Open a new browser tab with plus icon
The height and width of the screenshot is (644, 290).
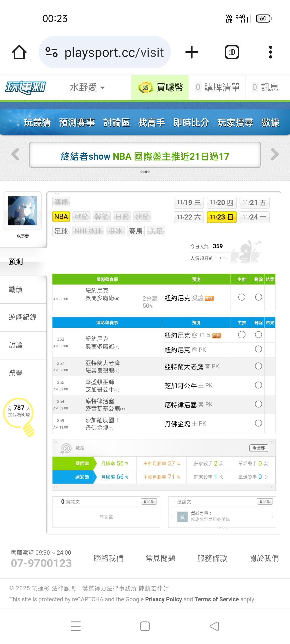pos(192,52)
